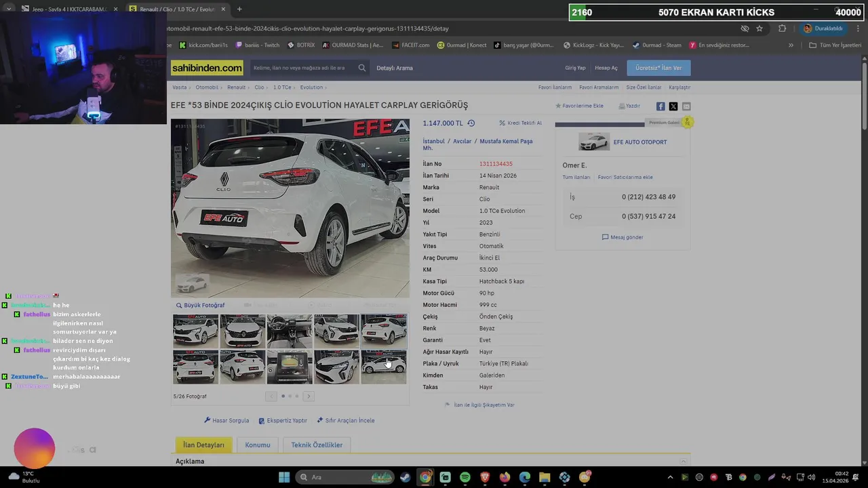868x488 pixels.
Task: Click Hasar Sorgula hammer icon link
Action: [x=226, y=420]
